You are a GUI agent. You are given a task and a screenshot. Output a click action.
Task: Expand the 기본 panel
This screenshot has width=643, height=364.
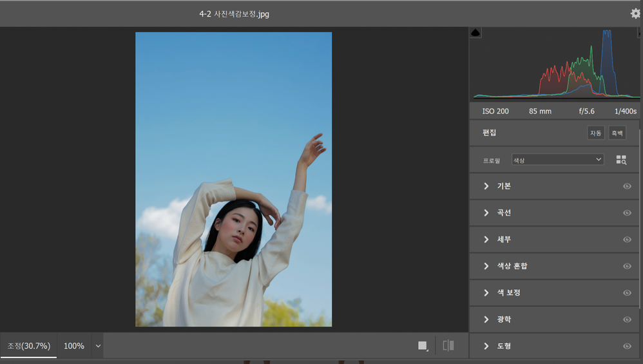point(486,186)
